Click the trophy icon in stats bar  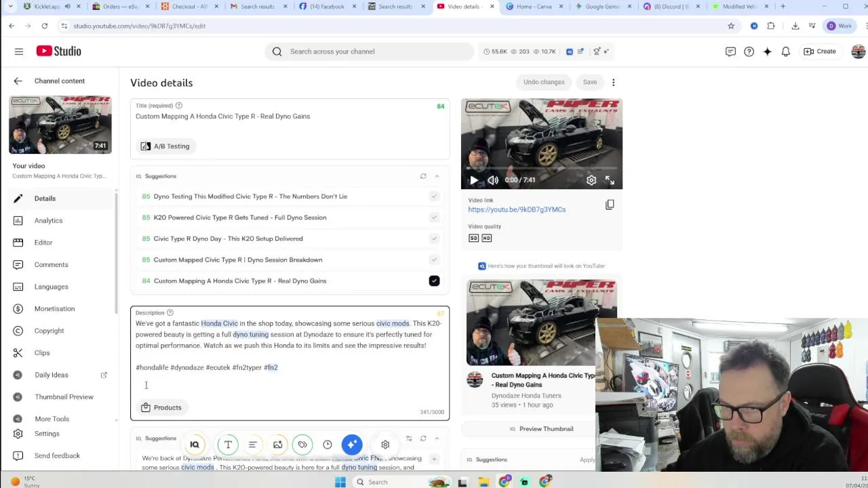[597, 52]
